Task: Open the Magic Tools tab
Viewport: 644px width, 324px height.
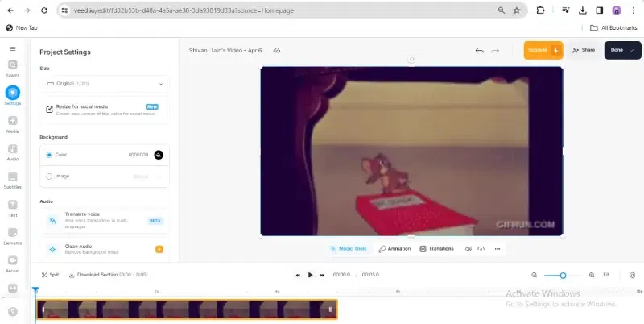Action: point(349,249)
